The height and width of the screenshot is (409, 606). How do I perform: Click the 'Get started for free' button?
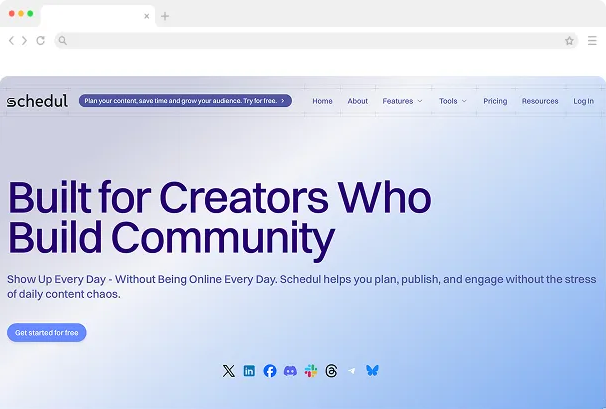47,332
